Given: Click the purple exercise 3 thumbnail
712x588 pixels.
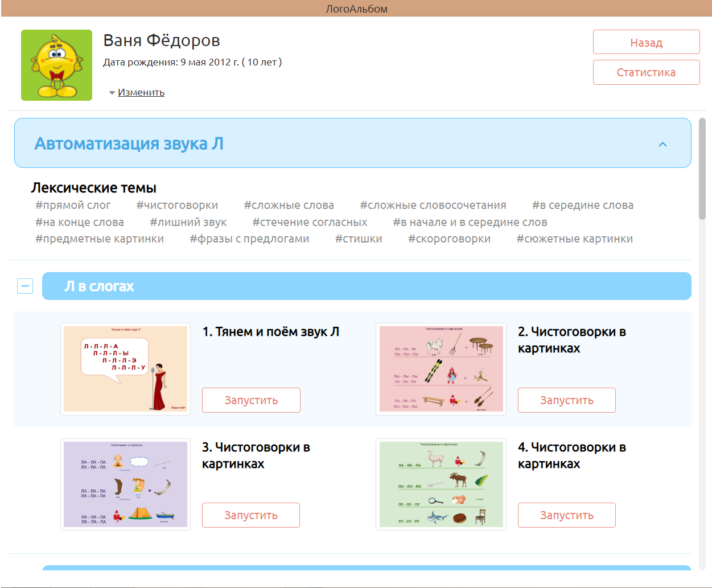Looking at the screenshot, I should 125,484.
